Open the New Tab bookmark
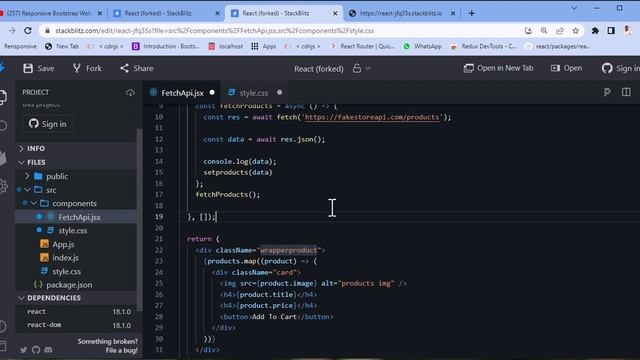Image resolution: width=640 pixels, height=360 pixels. click(x=62, y=46)
